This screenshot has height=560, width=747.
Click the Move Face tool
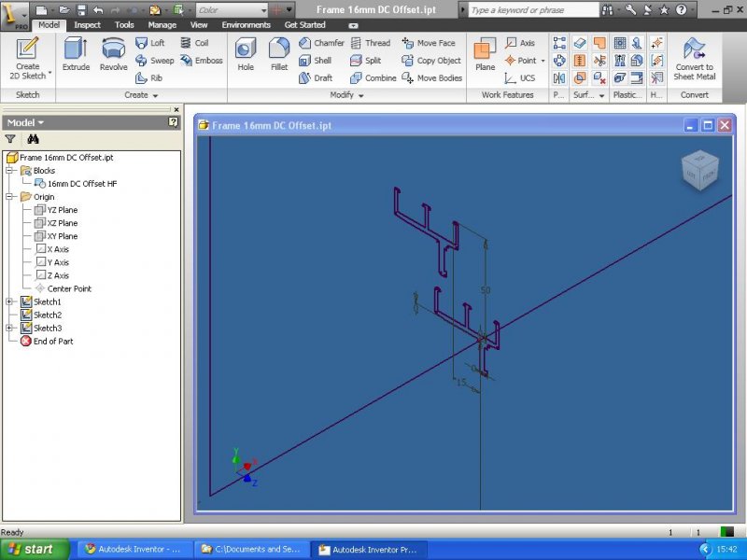(429, 43)
